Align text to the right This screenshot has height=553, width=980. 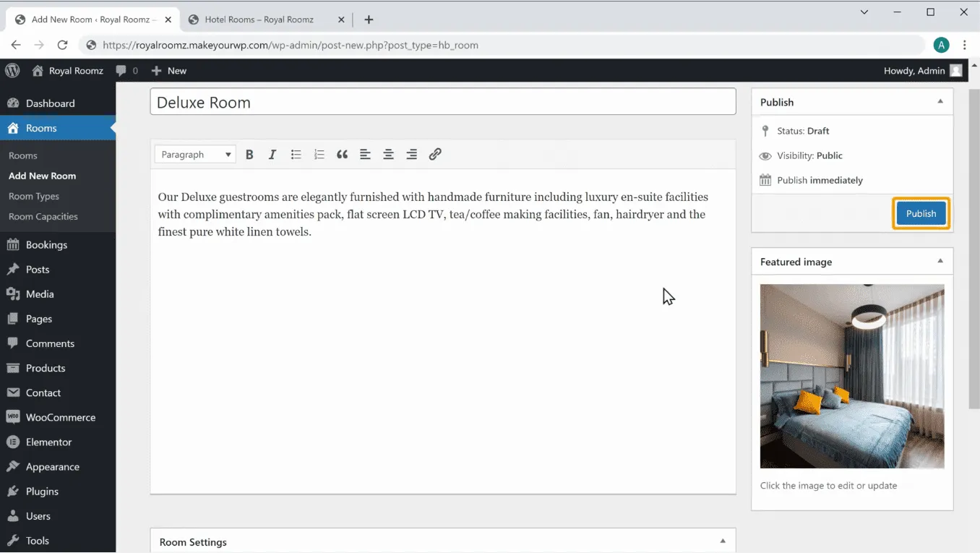click(x=411, y=155)
